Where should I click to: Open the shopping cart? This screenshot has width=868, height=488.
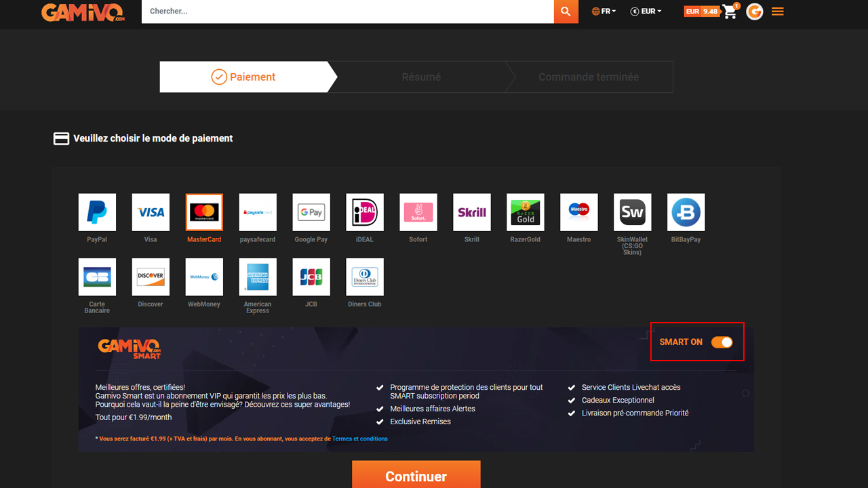coord(729,12)
